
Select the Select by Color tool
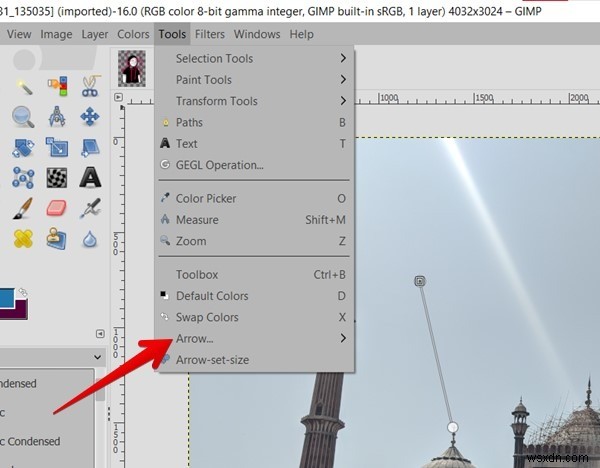coord(57,86)
